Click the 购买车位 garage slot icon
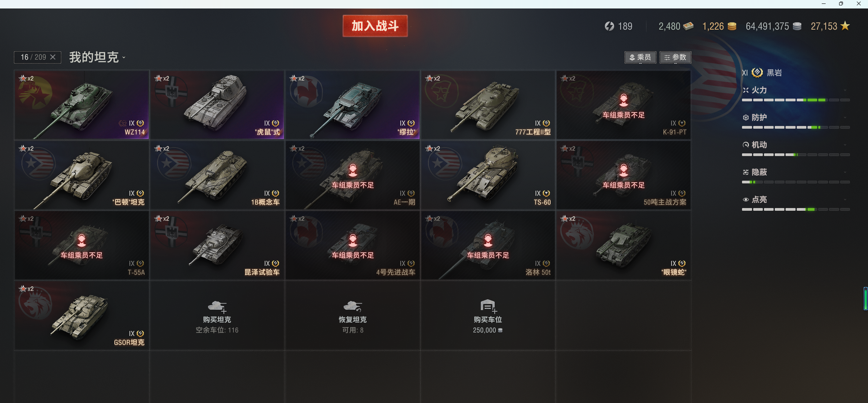The width and height of the screenshot is (868, 403). click(488, 306)
